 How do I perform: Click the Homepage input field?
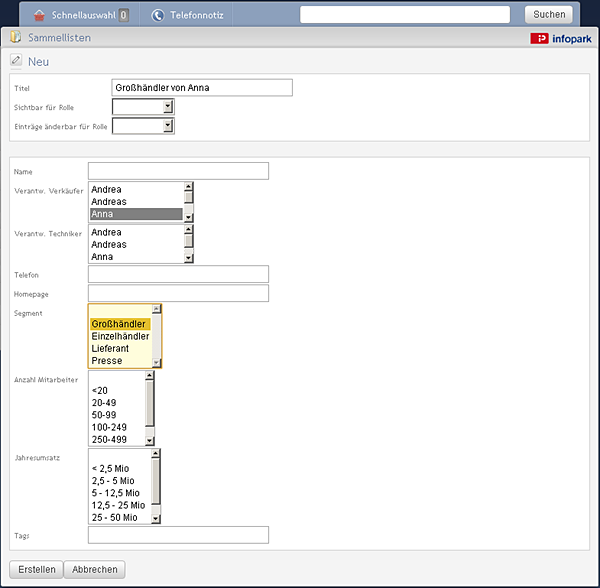(178, 293)
